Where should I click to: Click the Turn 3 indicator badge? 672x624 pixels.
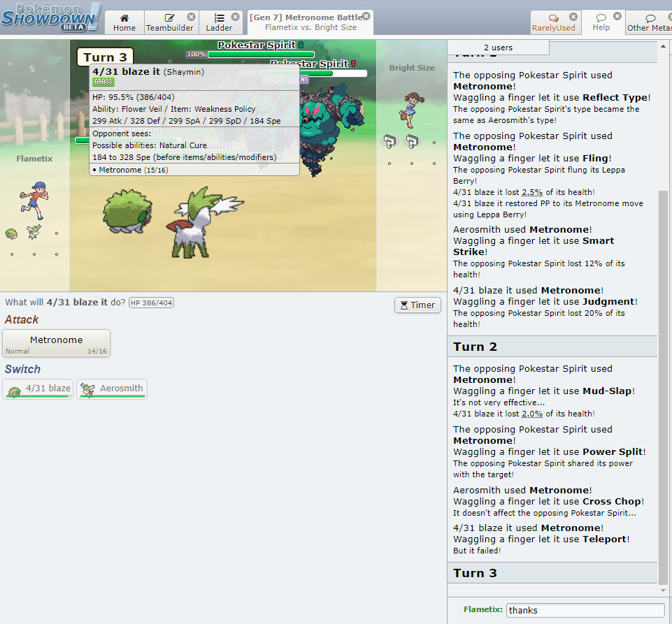click(x=105, y=57)
